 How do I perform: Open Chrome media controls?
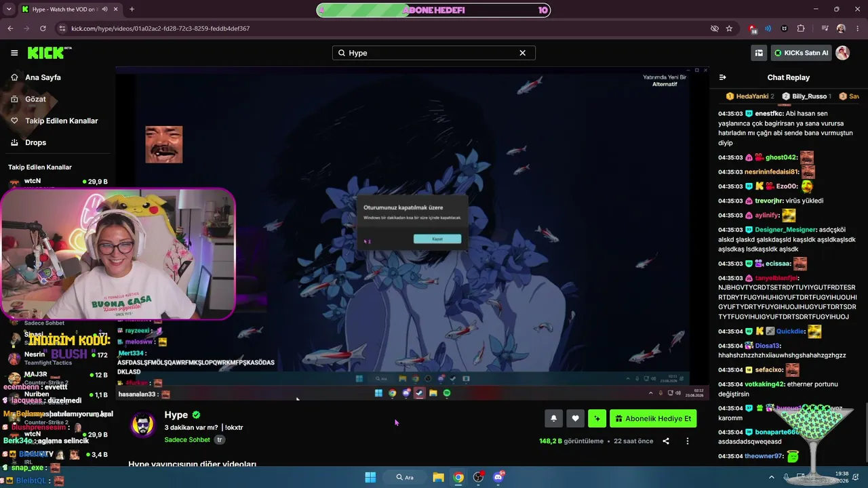pos(825,28)
